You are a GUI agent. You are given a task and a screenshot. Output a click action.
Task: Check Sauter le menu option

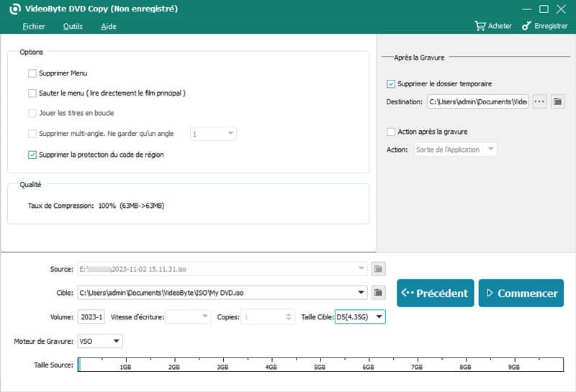point(32,93)
